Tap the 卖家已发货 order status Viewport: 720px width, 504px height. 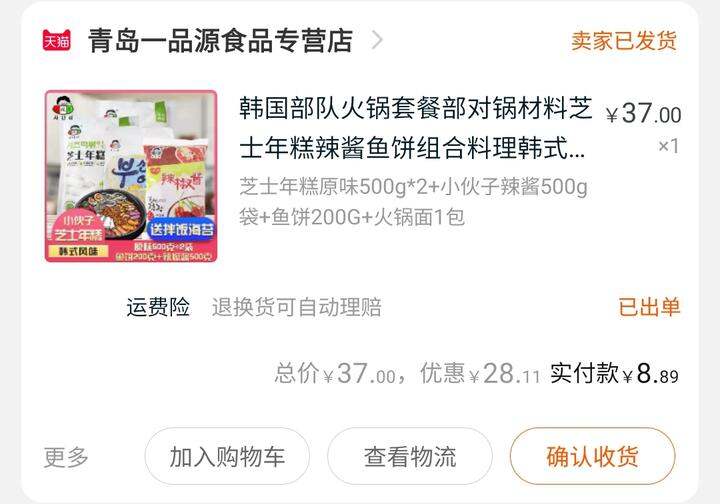[624, 40]
